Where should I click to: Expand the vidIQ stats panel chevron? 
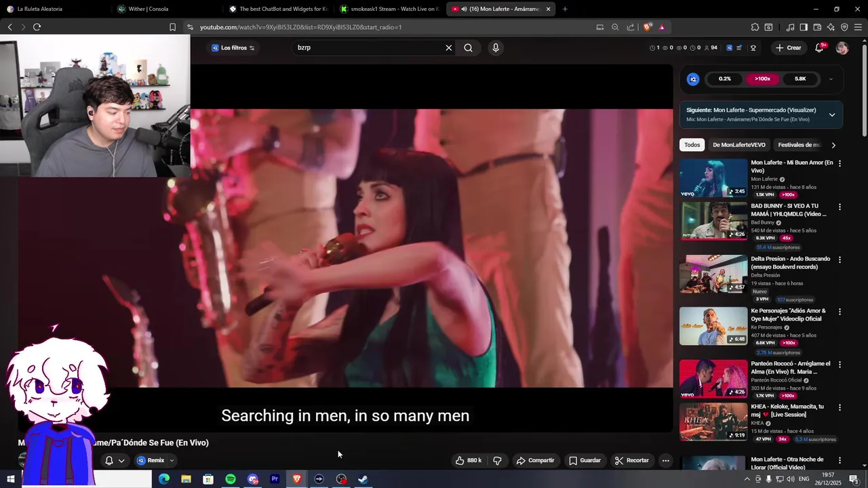pos(831,79)
